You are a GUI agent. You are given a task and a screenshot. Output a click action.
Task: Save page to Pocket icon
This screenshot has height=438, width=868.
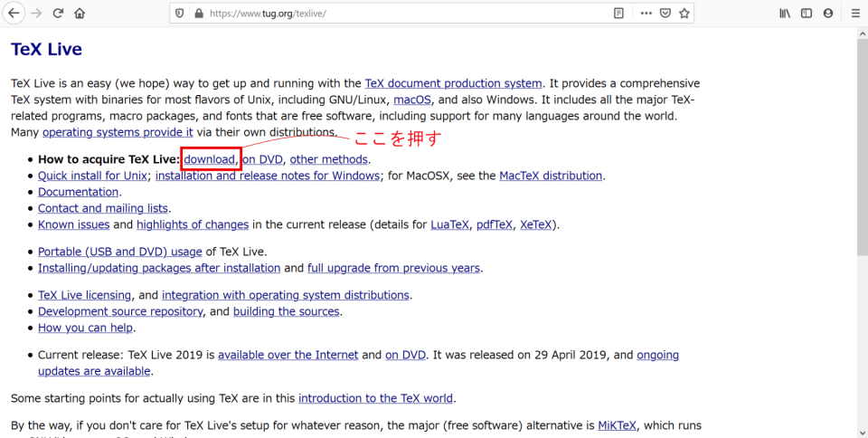click(x=665, y=14)
